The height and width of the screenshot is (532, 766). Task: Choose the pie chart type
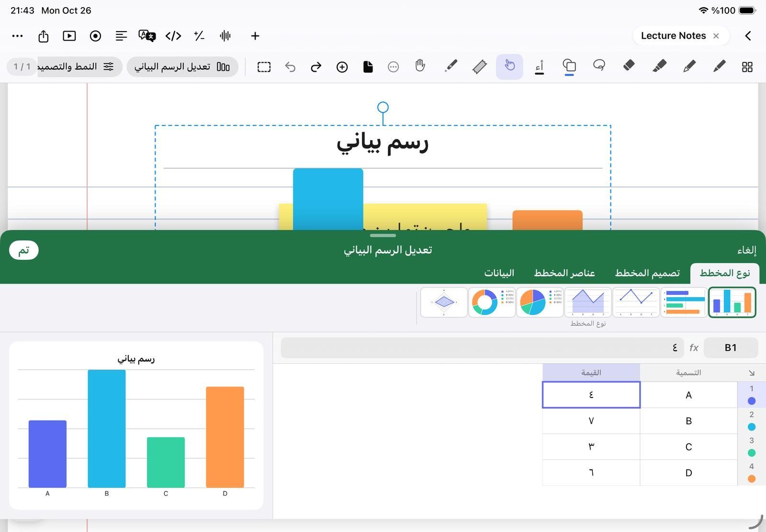coord(540,302)
